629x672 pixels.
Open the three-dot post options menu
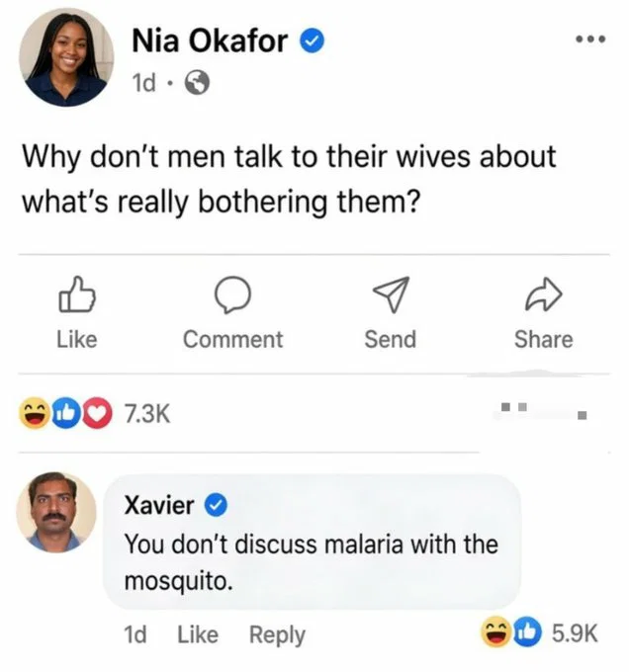click(x=590, y=39)
